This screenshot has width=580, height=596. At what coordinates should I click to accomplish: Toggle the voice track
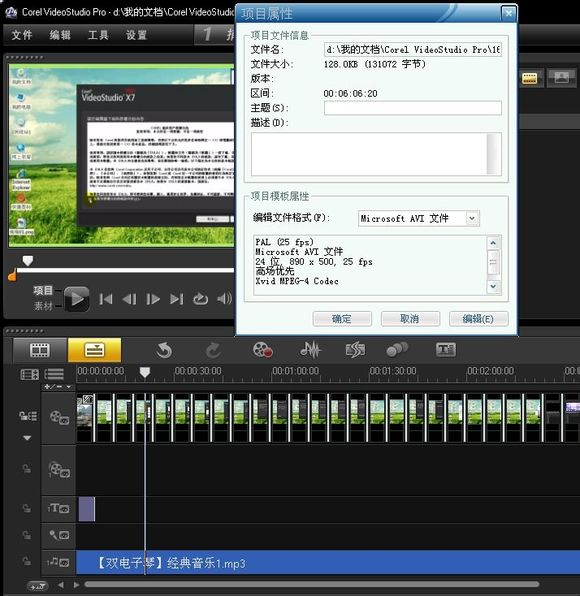(x=59, y=535)
